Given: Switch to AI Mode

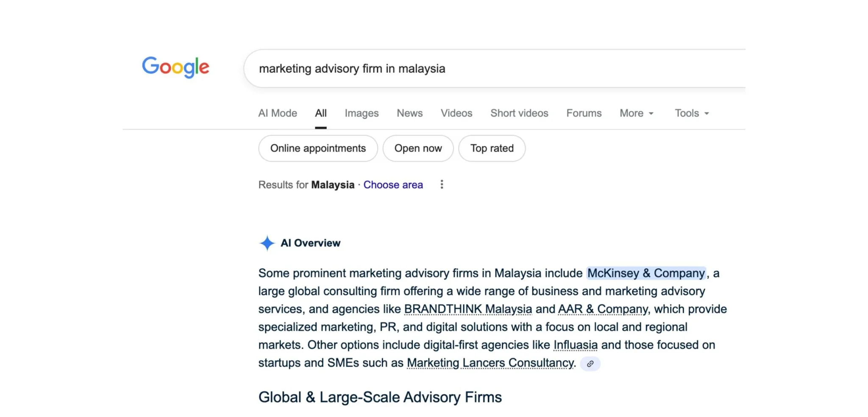Looking at the screenshot, I should point(277,113).
